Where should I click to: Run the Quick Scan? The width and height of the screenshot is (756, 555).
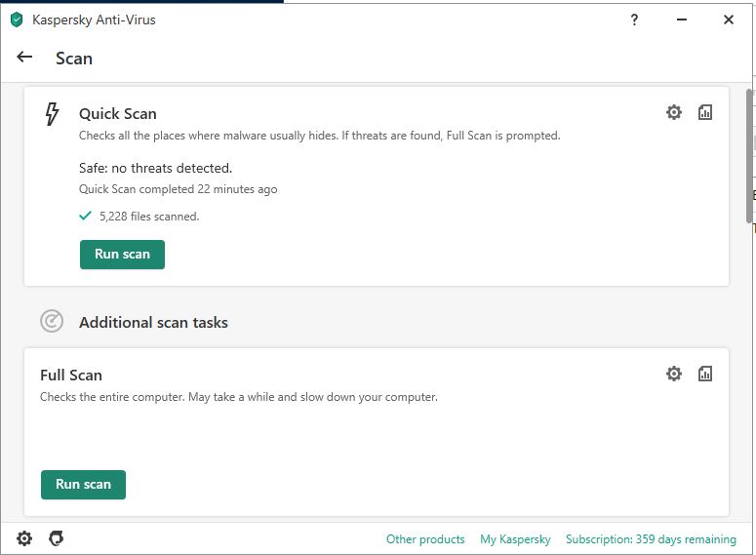[x=122, y=255]
